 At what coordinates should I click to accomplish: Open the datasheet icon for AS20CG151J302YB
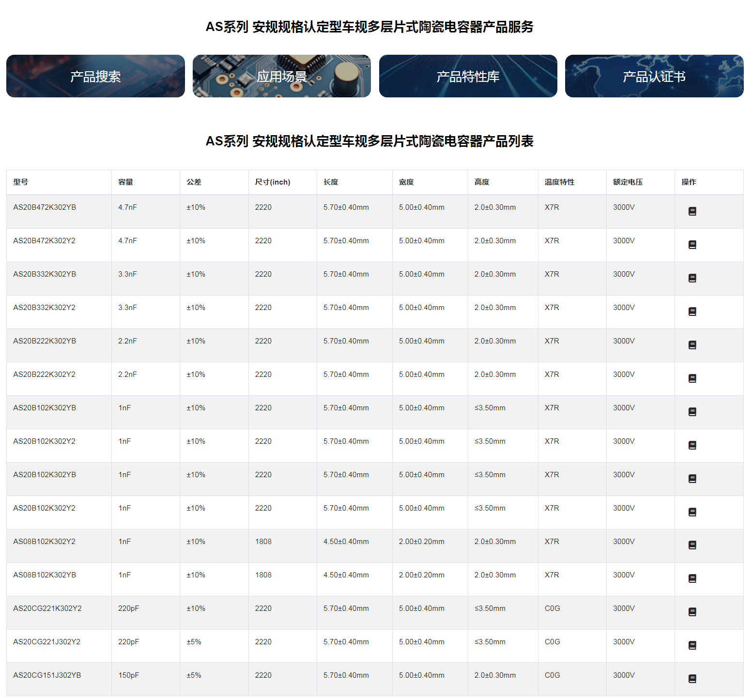click(692, 679)
